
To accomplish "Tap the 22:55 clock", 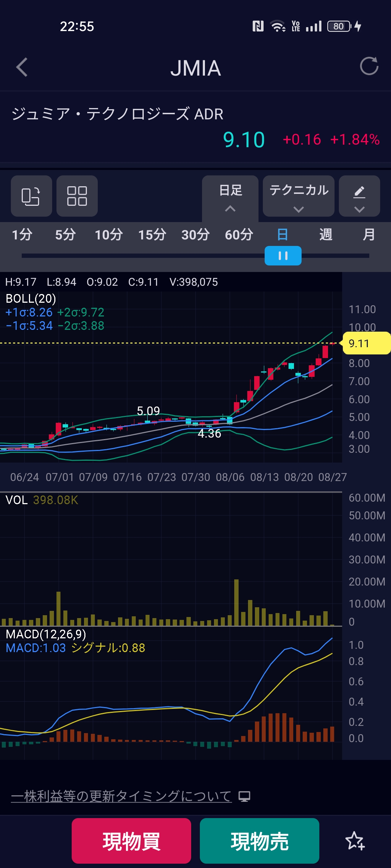I will 77,26.
